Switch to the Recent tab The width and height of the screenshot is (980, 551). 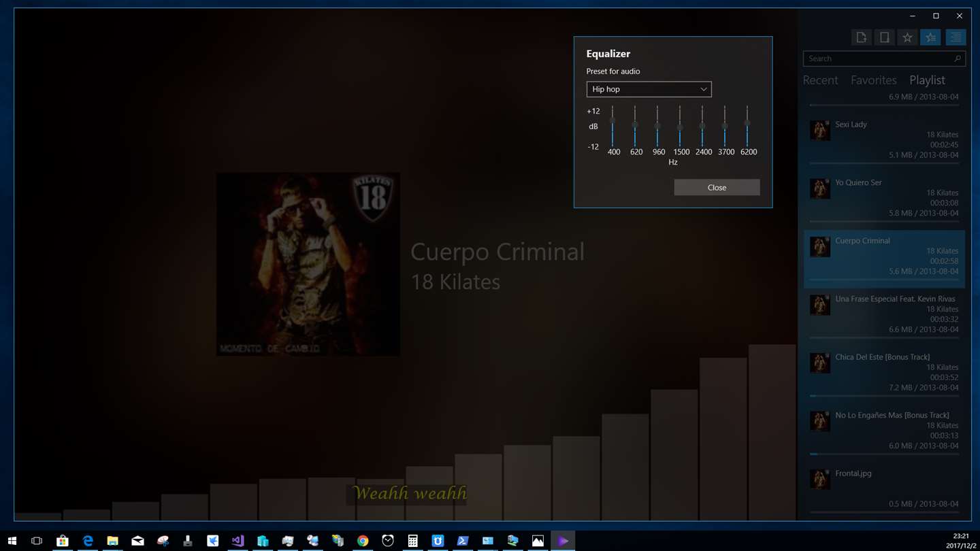(x=820, y=80)
